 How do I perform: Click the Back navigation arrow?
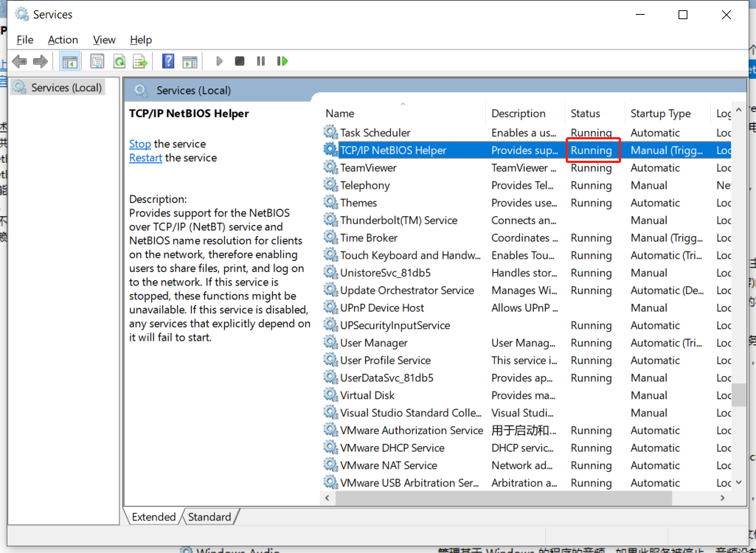[x=19, y=61]
